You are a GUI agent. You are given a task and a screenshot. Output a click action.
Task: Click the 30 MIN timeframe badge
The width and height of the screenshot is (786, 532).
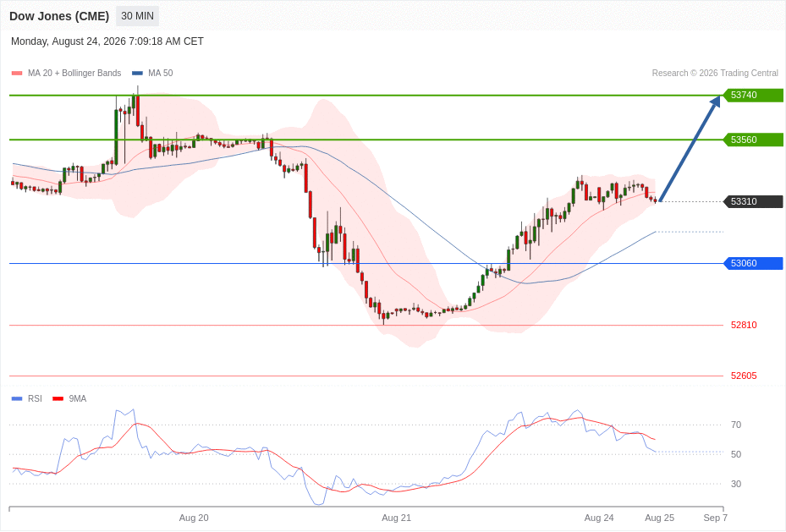click(137, 16)
